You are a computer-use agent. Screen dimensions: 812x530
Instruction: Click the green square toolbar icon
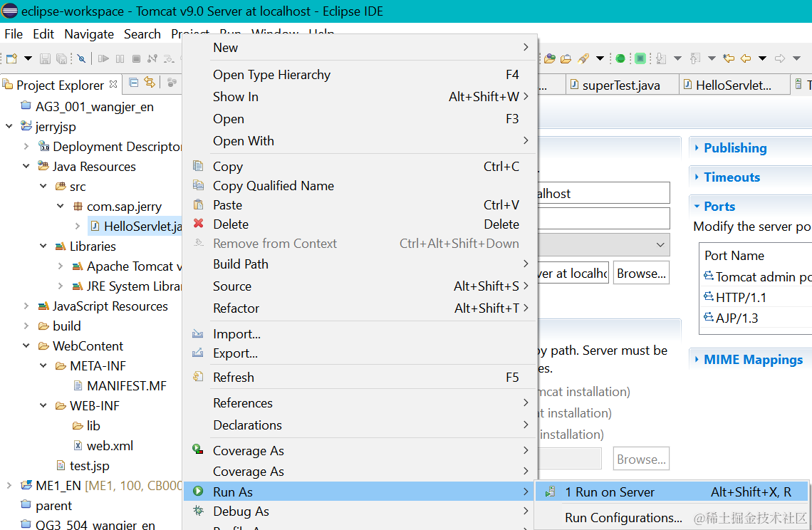[x=640, y=58]
